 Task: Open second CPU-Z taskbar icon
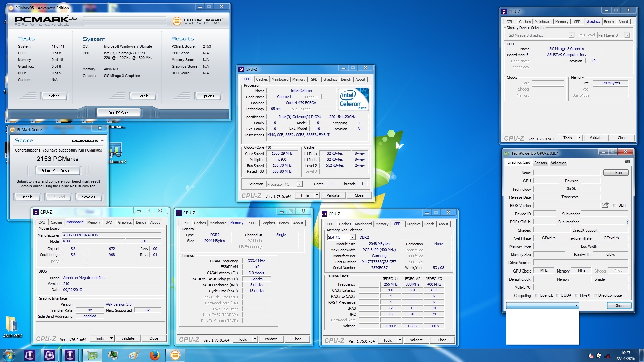coord(50,355)
